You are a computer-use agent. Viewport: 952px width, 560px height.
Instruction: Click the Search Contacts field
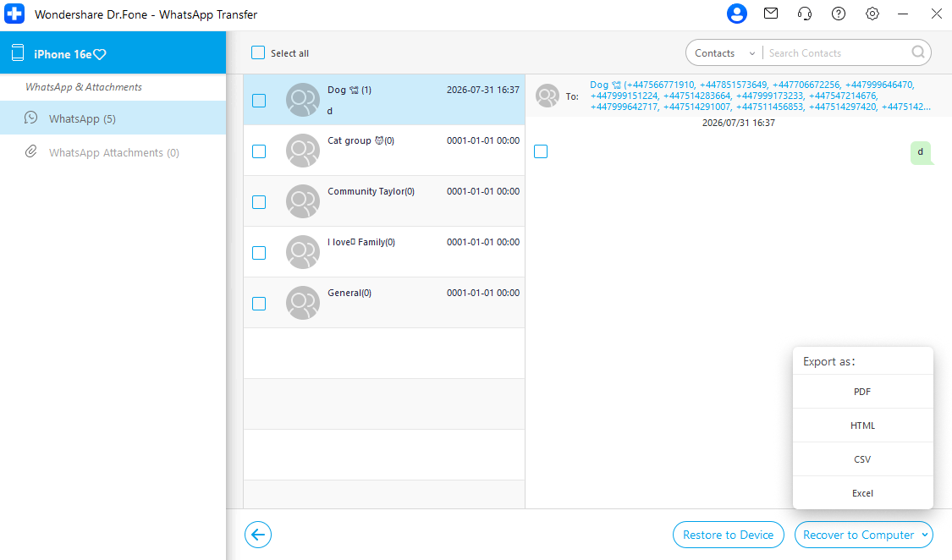[x=838, y=52]
